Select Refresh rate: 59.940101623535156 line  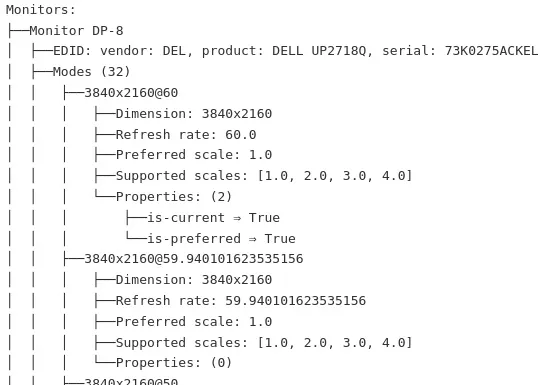click(x=241, y=301)
